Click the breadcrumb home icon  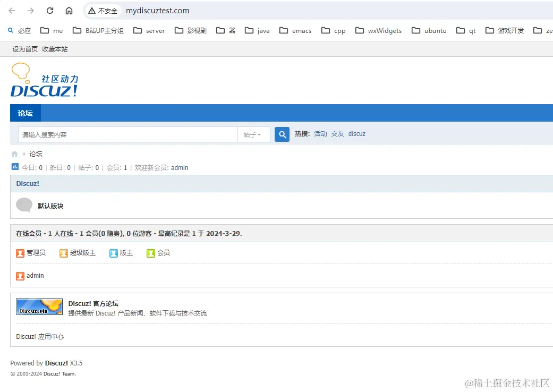coord(14,154)
